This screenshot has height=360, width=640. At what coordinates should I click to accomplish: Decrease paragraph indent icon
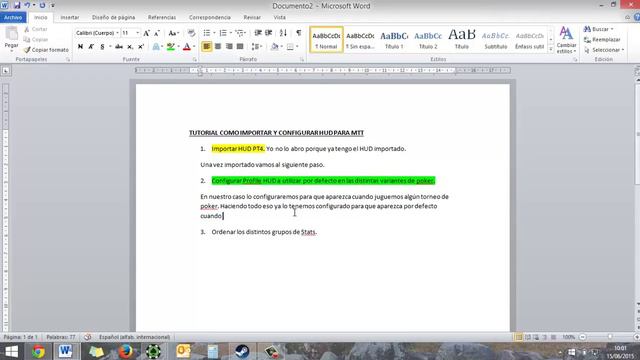click(258, 33)
